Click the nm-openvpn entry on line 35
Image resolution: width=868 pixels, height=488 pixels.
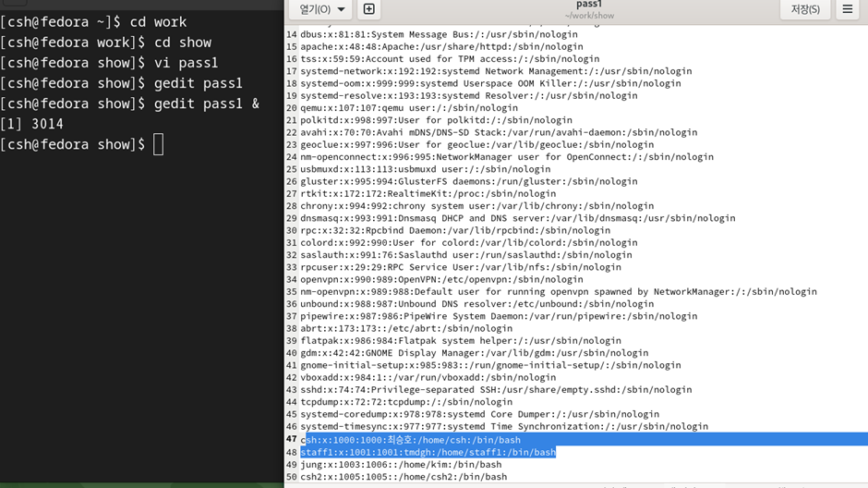click(x=559, y=291)
